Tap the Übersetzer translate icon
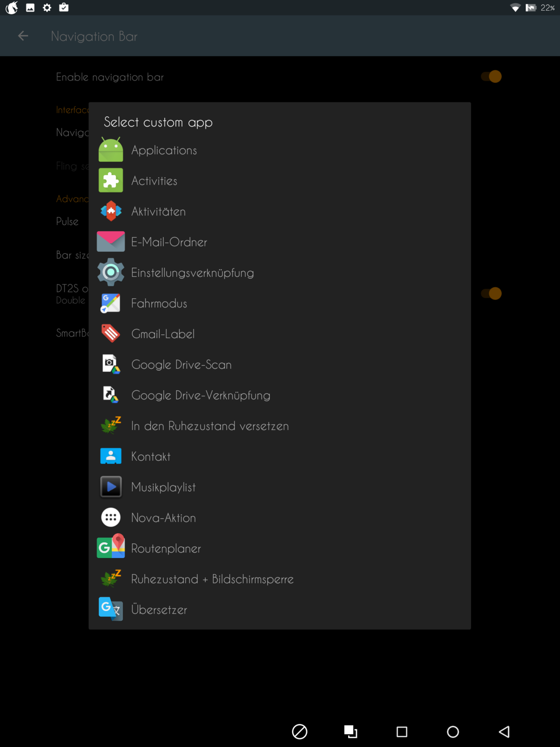Screen dimensions: 560x747 [111, 609]
